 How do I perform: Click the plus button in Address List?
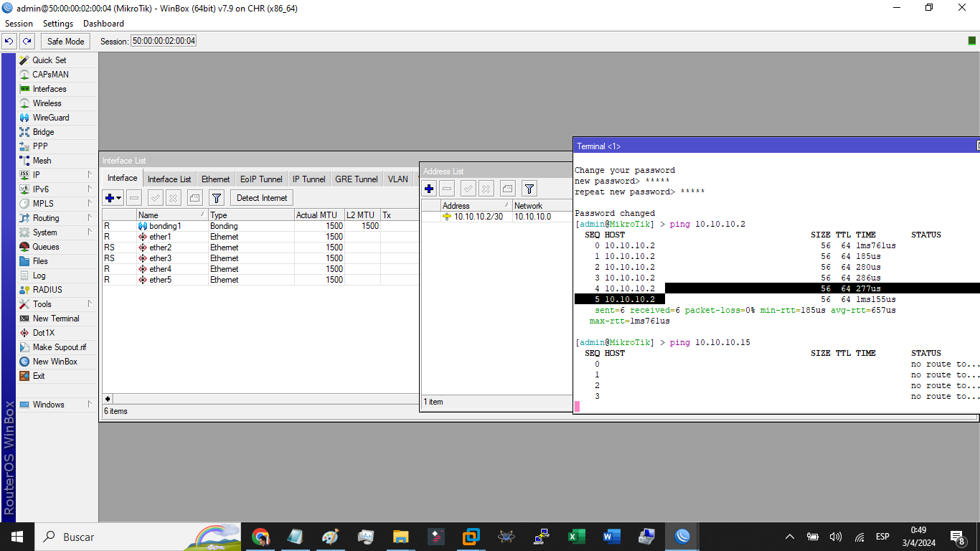429,189
